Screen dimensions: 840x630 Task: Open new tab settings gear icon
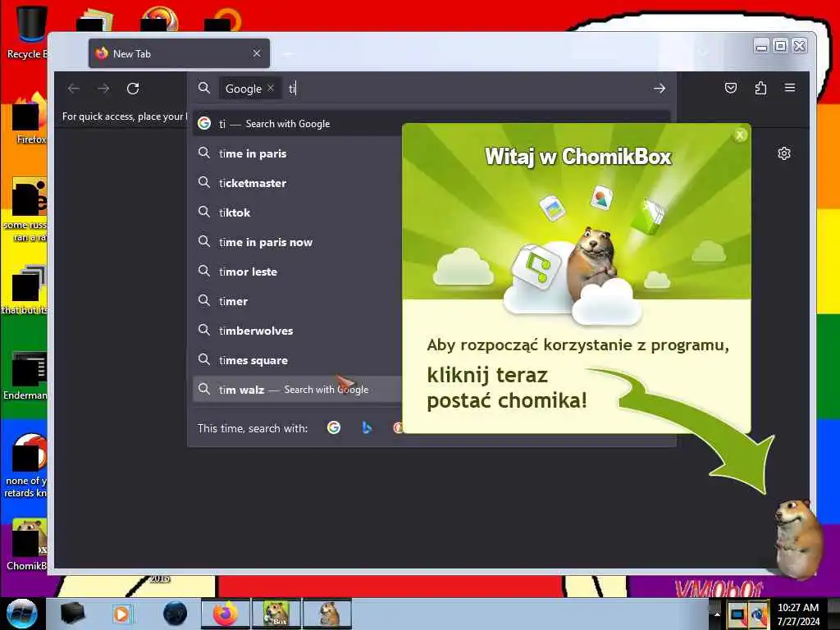[783, 153]
